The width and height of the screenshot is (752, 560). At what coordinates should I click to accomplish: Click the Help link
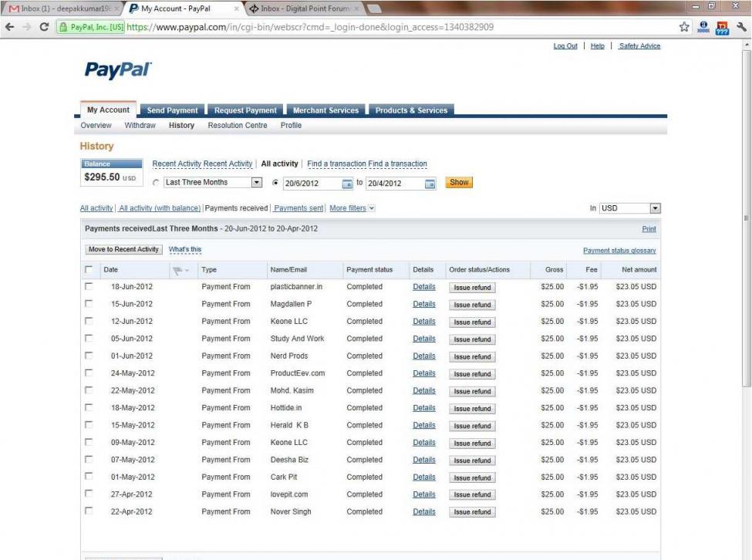click(x=598, y=46)
